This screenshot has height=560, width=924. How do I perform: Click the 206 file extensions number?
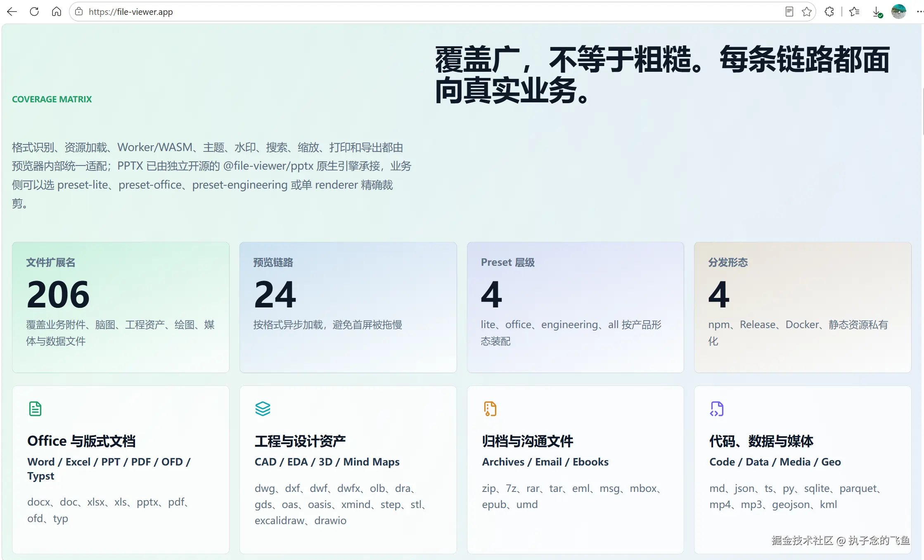(x=58, y=294)
